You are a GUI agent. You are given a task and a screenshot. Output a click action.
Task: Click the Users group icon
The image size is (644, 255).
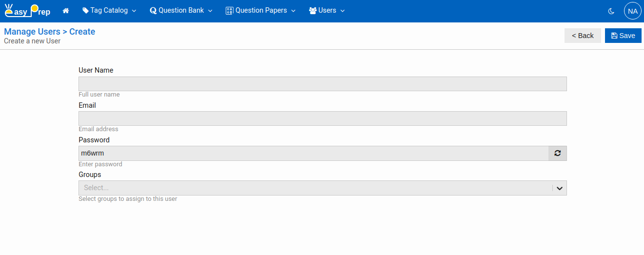click(312, 11)
